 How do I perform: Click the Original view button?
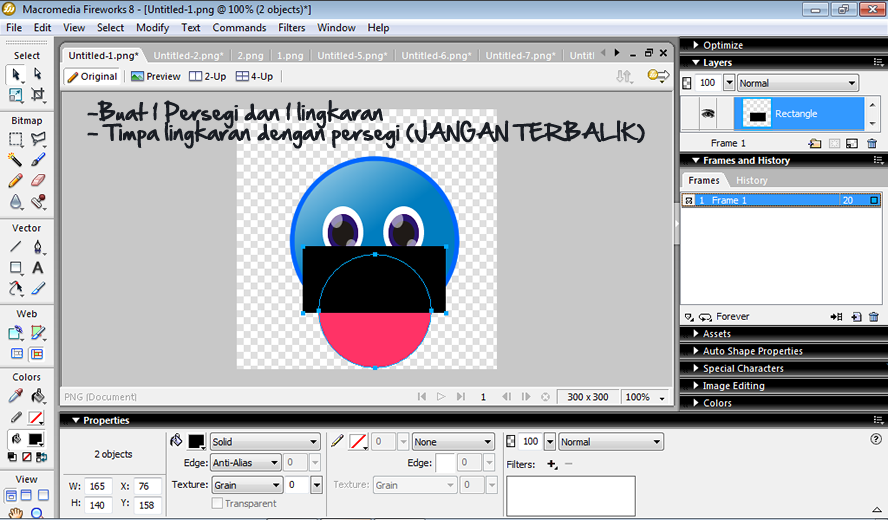pyautogui.click(x=92, y=76)
